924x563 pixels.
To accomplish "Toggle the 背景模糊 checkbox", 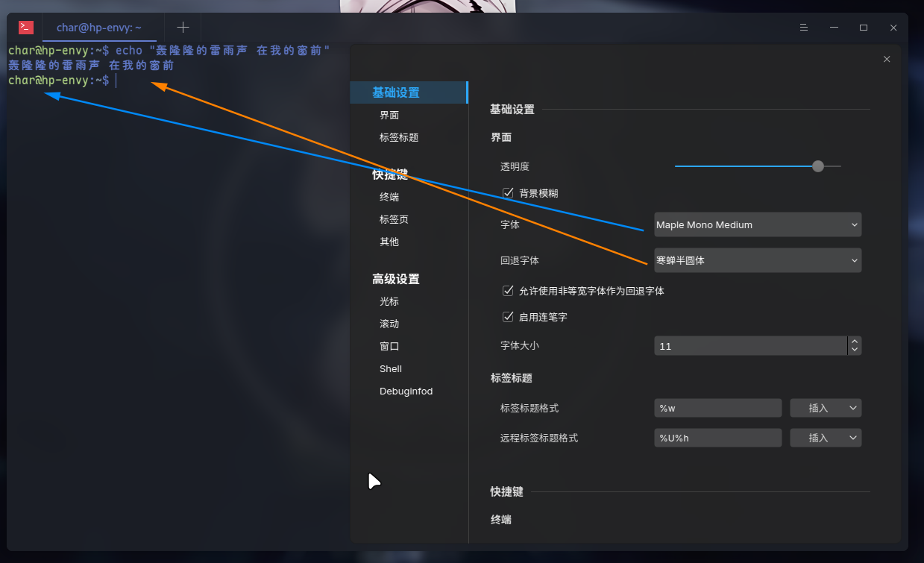I will click(509, 193).
